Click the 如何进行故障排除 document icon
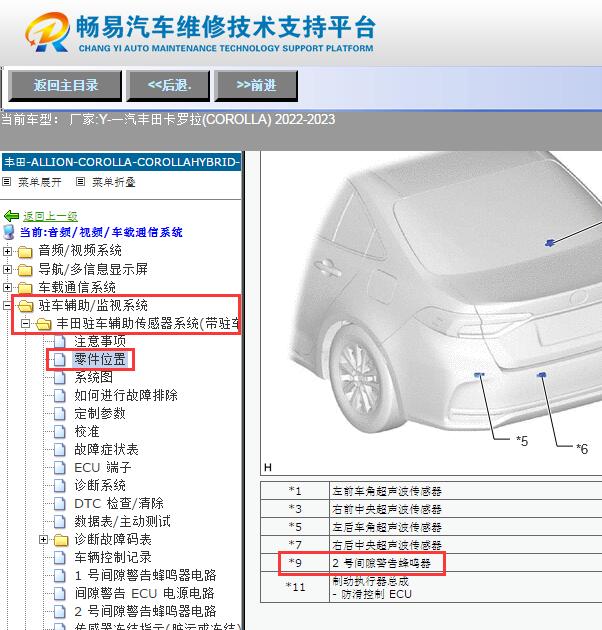The image size is (602, 630). point(59,396)
